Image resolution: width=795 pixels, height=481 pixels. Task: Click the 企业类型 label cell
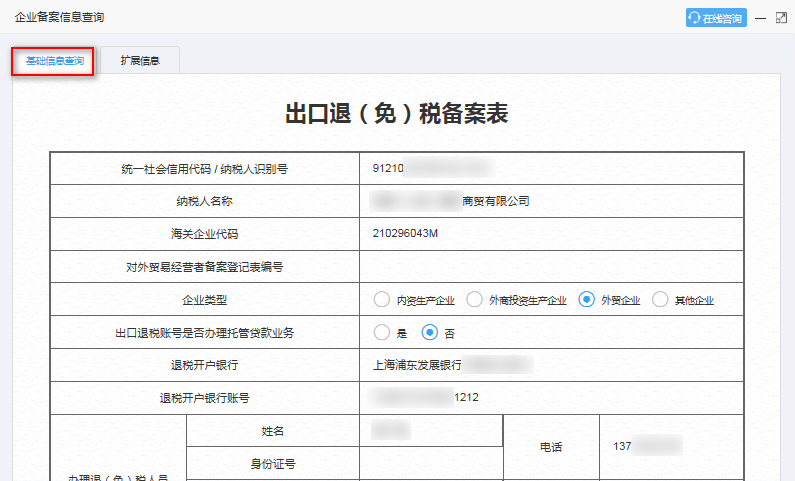point(204,300)
